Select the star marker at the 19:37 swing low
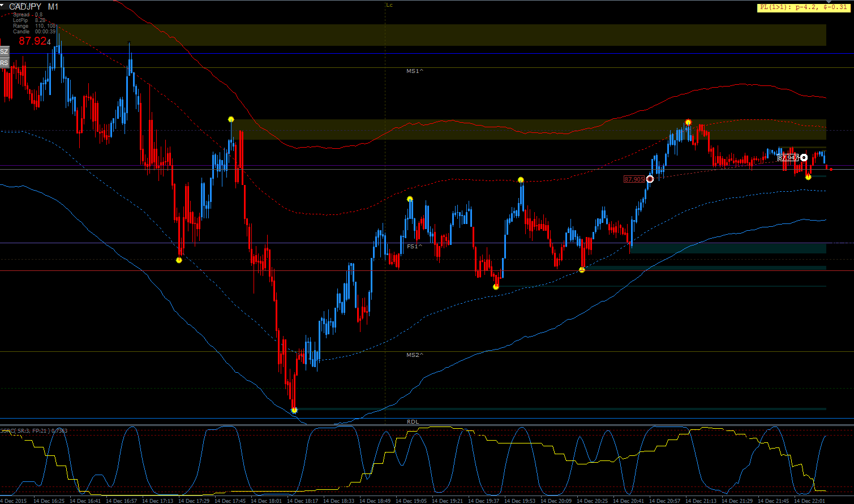Screen dimensions: 854x504 (x=496, y=287)
